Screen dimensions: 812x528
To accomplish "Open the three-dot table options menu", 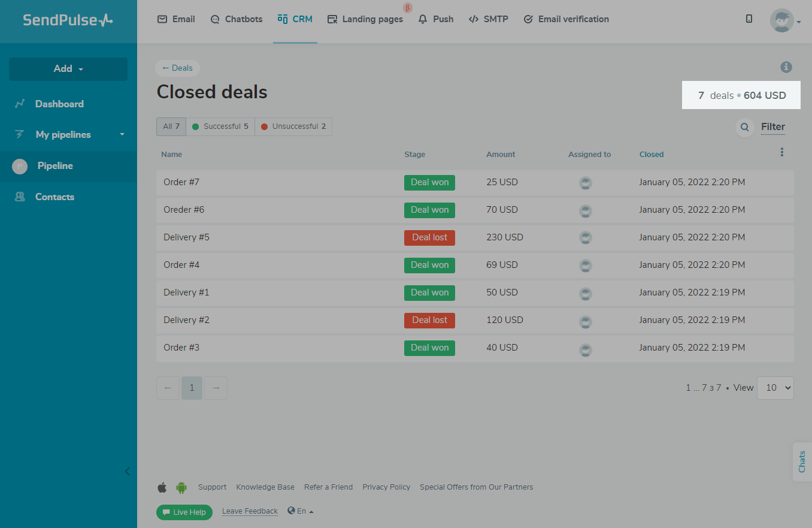I will [781, 153].
